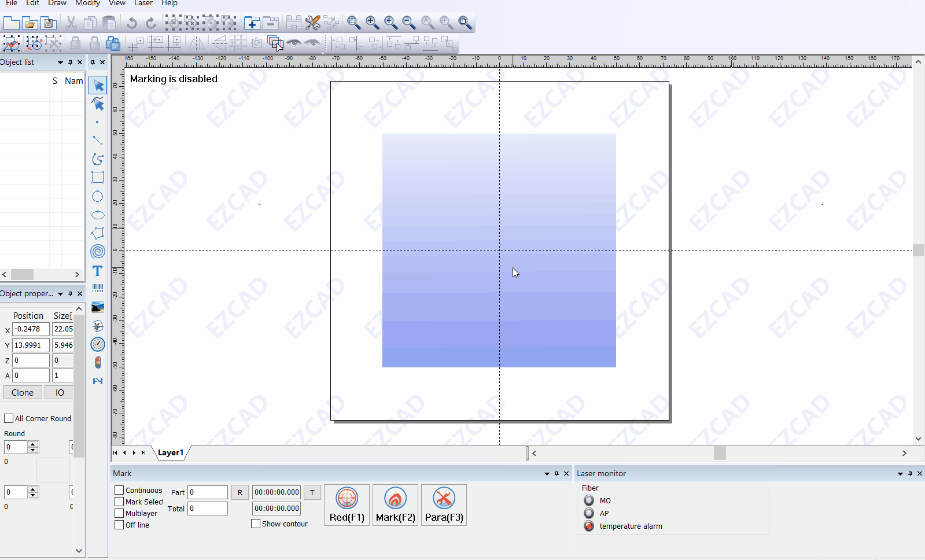Click the Zoom in magnifier icon
This screenshot has height=560, width=925.
coord(391,23)
